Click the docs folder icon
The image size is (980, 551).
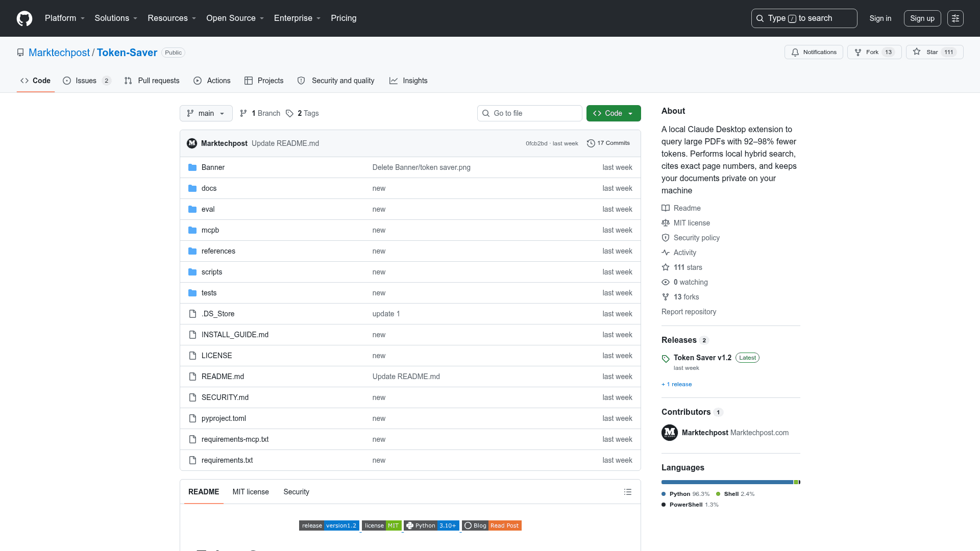192,188
